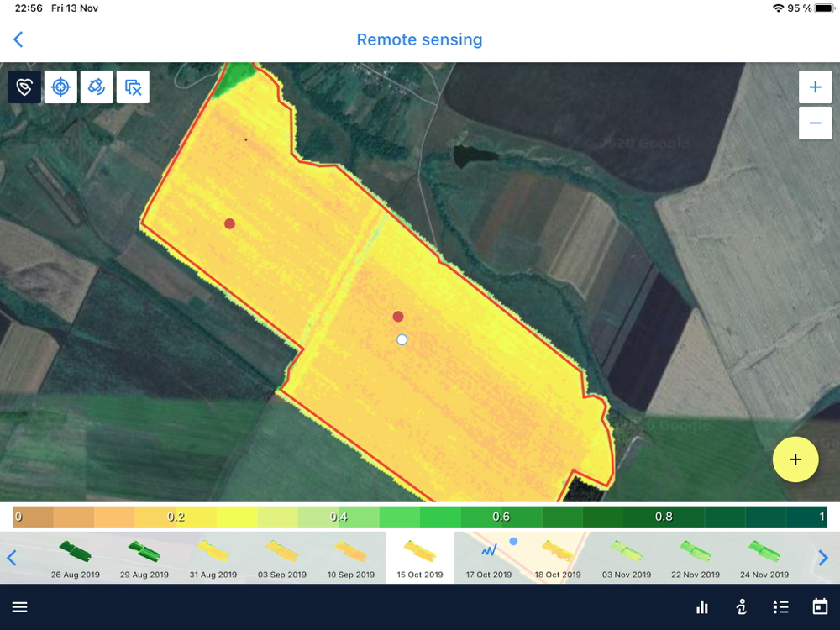This screenshot has width=840, height=630.
Task: Open the hamburger menu
Action: (20, 607)
